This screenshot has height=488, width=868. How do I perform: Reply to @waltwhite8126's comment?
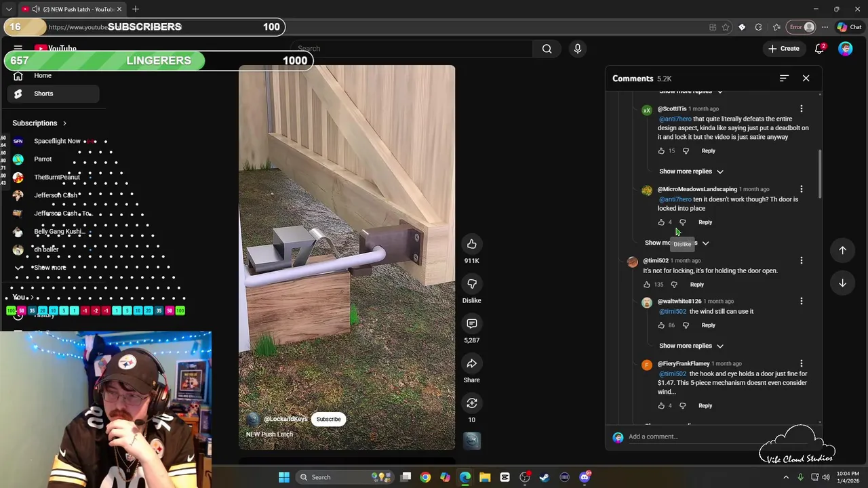(708, 325)
